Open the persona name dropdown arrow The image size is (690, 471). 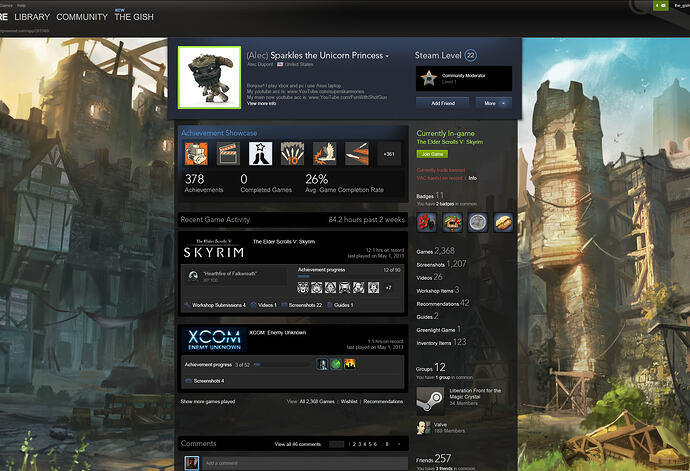[x=387, y=56]
